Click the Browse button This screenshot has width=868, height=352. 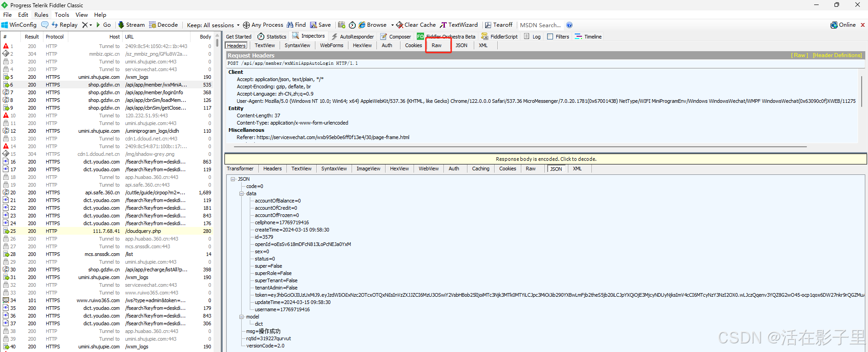(373, 25)
